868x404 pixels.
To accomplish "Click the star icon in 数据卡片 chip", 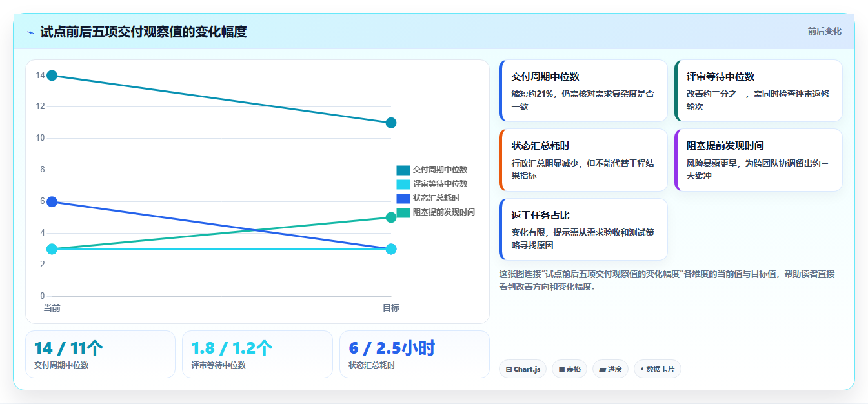I will [642, 370].
